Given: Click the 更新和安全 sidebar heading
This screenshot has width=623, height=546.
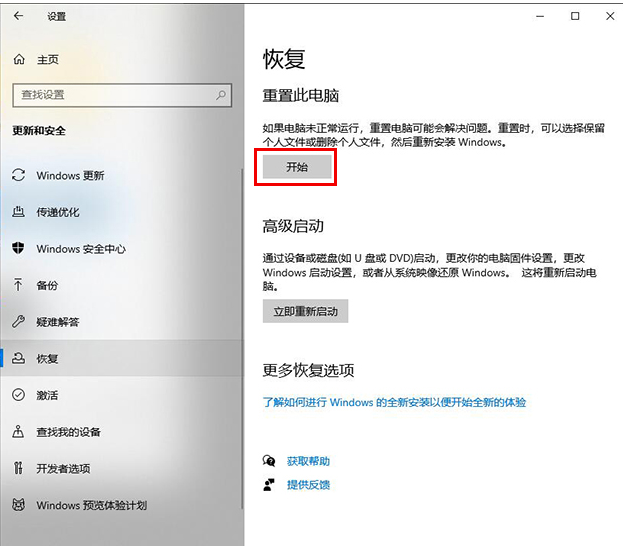Looking at the screenshot, I should click(x=39, y=130).
